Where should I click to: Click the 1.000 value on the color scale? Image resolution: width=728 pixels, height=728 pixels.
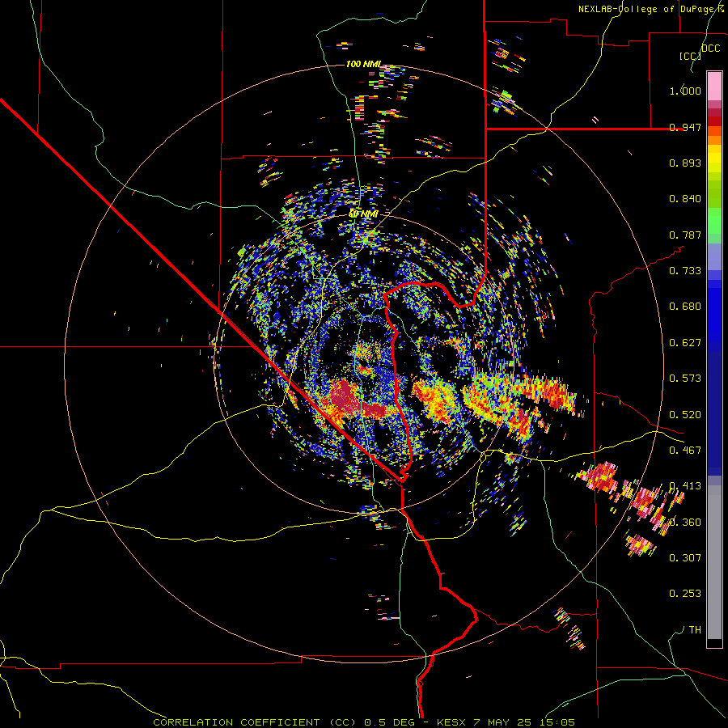(685, 91)
